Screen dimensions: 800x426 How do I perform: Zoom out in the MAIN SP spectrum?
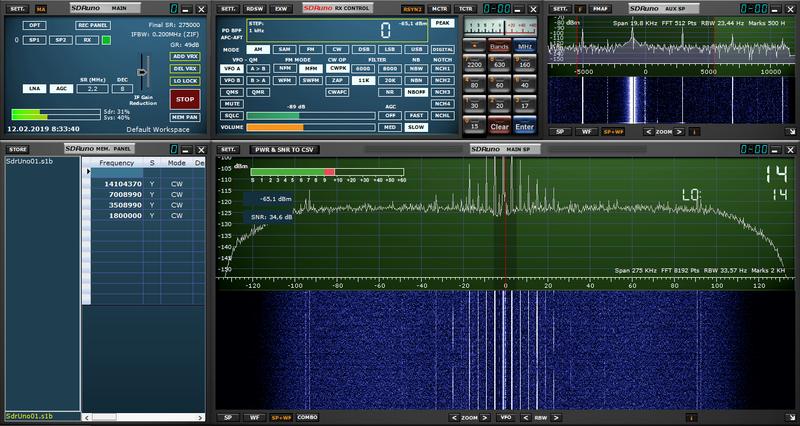454,417
